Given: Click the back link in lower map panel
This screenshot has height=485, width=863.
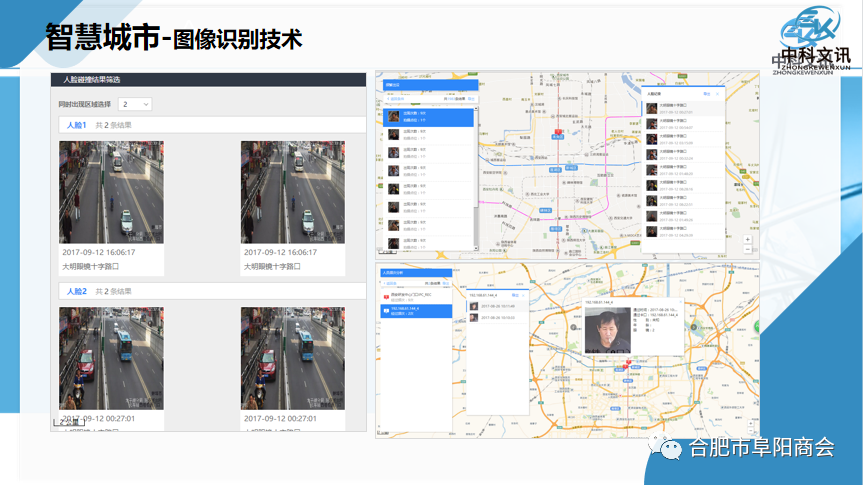Looking at the screenshot, I should tap(390, 284).
